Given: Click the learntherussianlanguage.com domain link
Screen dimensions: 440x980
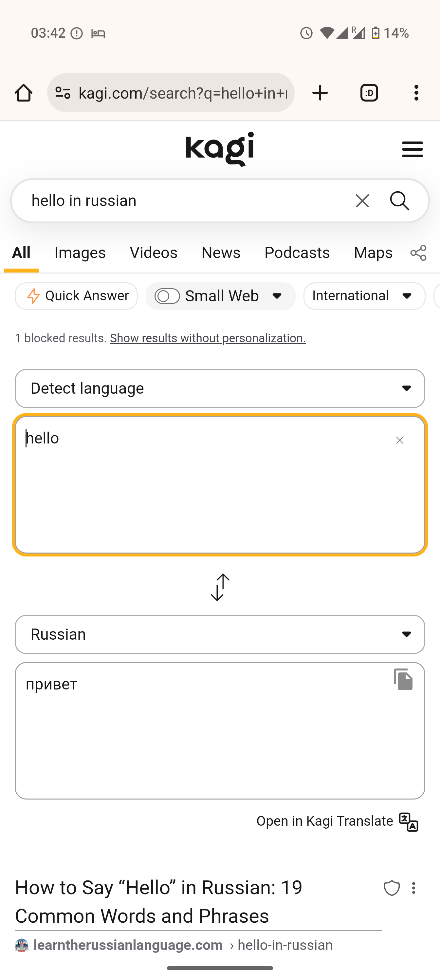Looking at the screenshot, I should click(x=128, y=945).
